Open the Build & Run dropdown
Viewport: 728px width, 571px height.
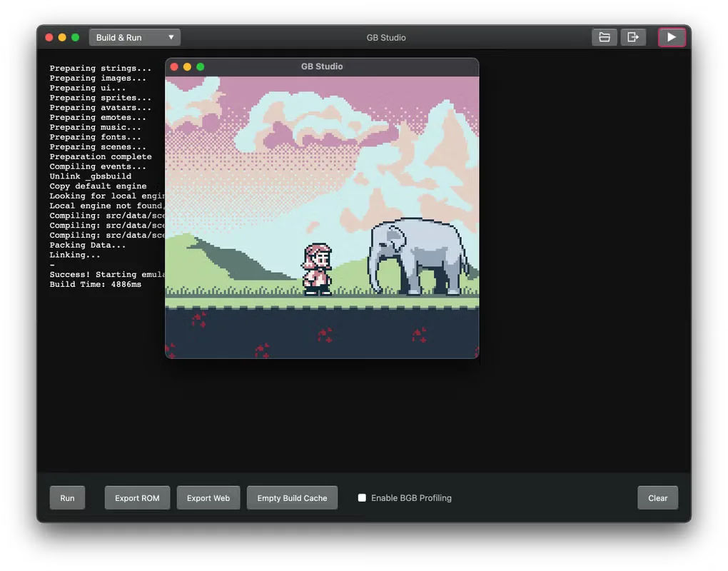(135, 38)
